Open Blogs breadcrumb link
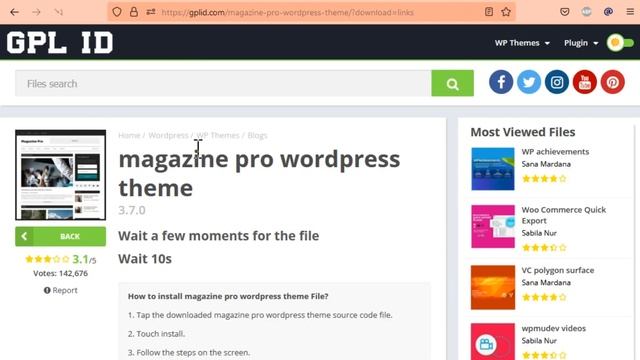 (x=257, y=136)
